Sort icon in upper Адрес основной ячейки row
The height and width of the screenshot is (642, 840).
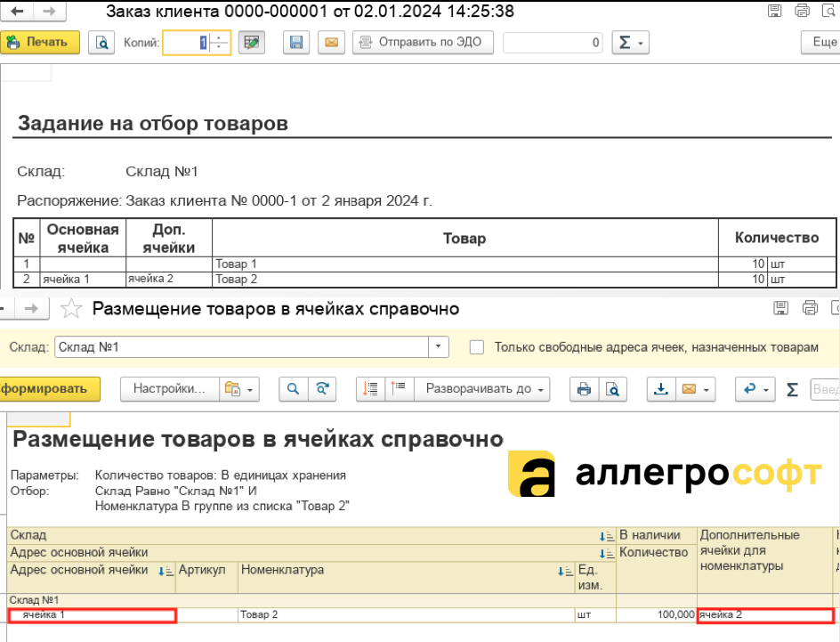point(607,553)
